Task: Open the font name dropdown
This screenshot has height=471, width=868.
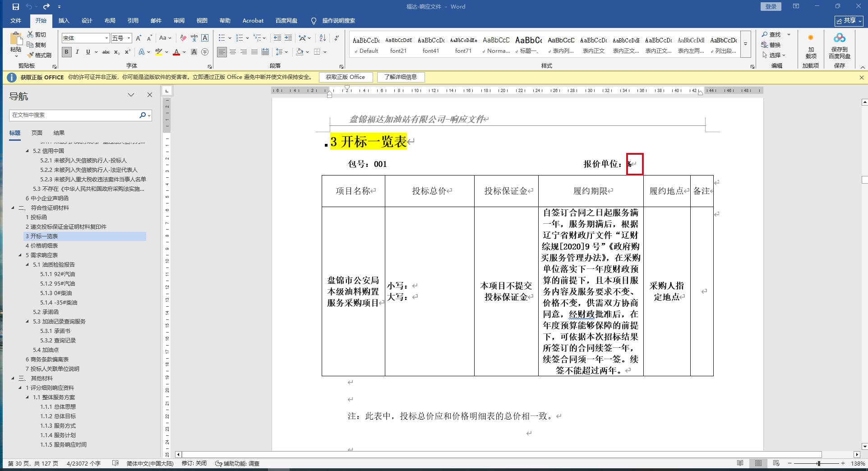Action: [106, 38]
